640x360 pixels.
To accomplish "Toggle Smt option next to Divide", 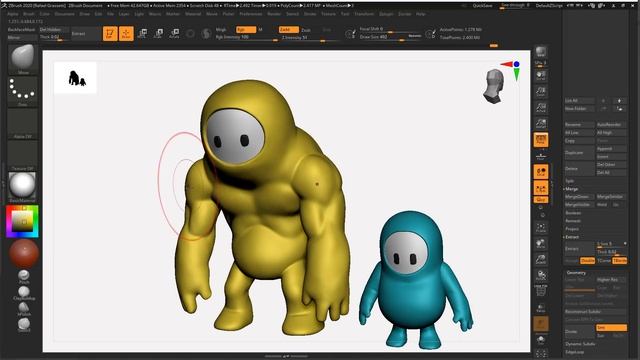I will [x=611, y=327].
